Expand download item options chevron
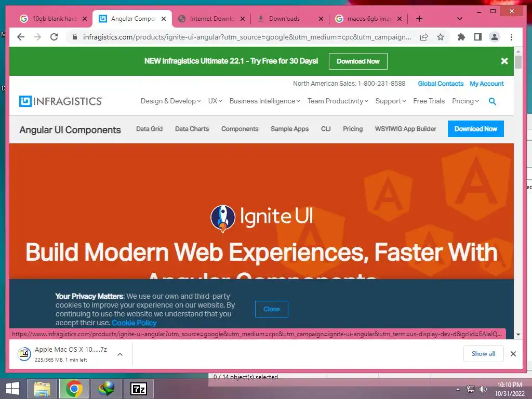Screen dimensions: 532x399 click(120, 354)
